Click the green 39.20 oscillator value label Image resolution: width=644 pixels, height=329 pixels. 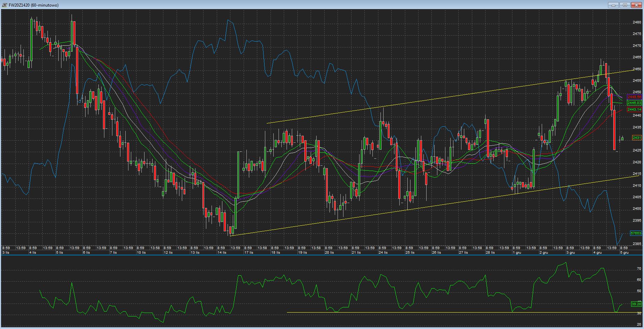(x=636, y=304)
